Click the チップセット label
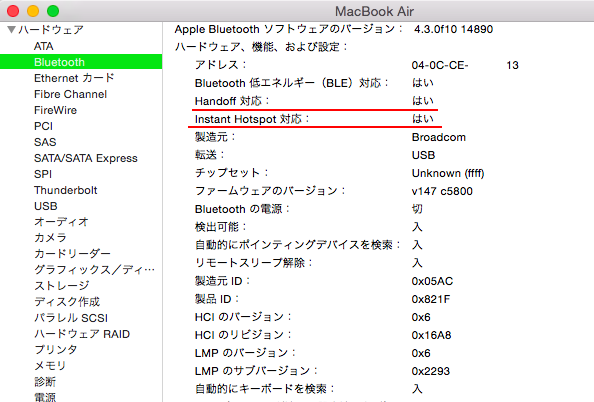594x402 pixels. 231,173
